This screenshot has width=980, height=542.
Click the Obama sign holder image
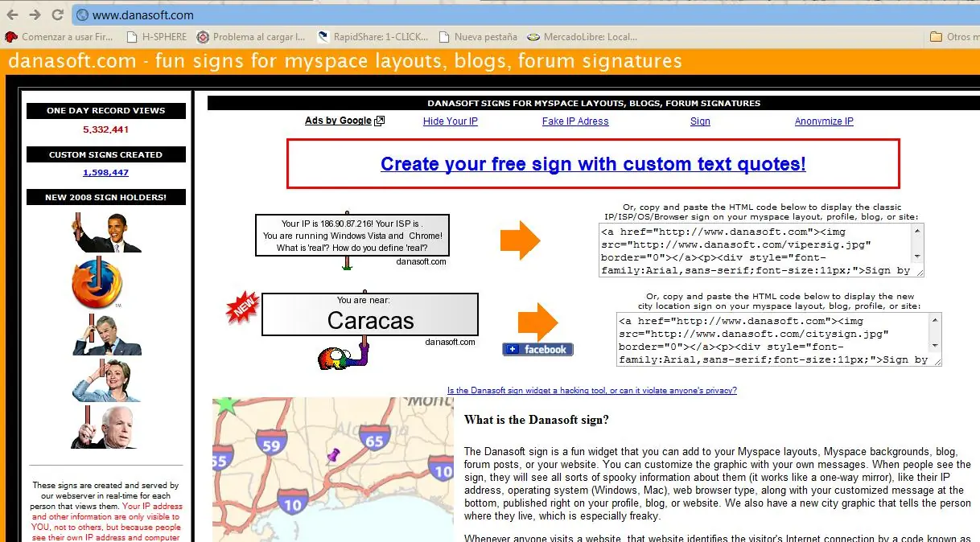pyautogui.click(x=105, y=232)
